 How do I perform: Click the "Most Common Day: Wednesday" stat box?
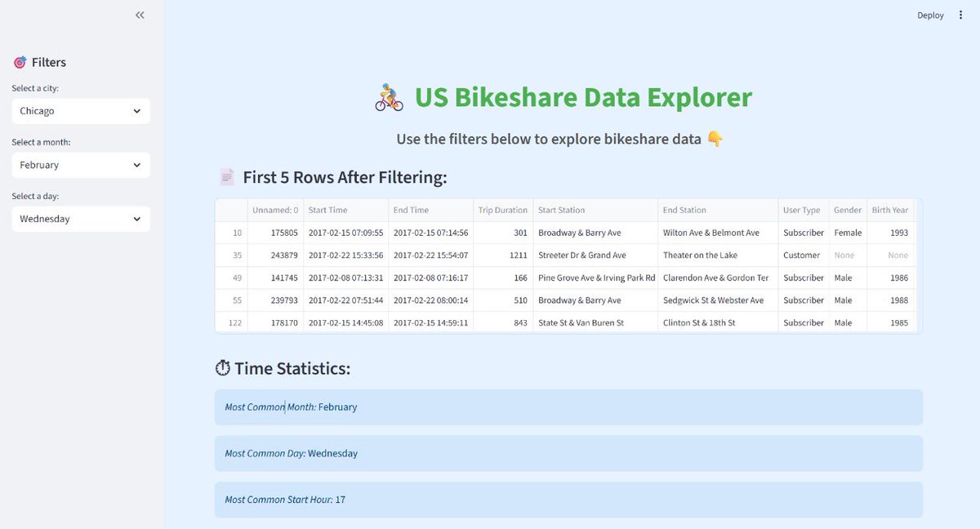(x=568, y=453)
